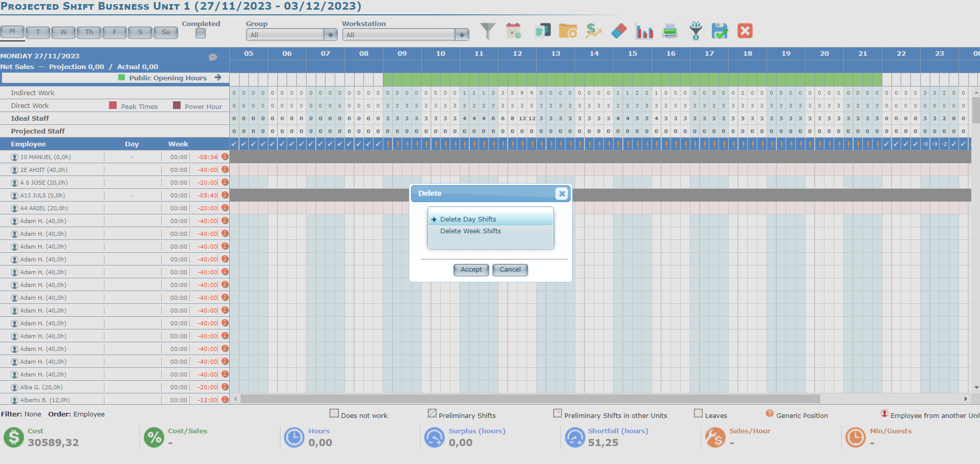Click the red X exit icon in the toolbar
980x464 pixels.
[x=745, y=31]
